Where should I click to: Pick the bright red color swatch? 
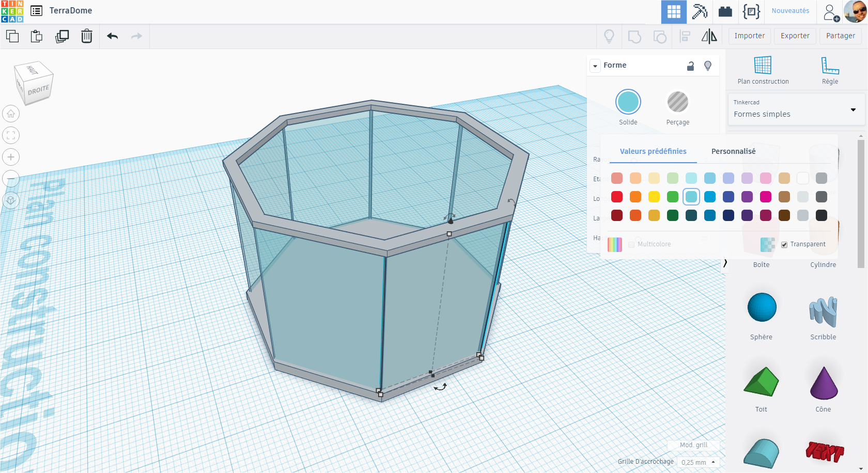(617, 197)
